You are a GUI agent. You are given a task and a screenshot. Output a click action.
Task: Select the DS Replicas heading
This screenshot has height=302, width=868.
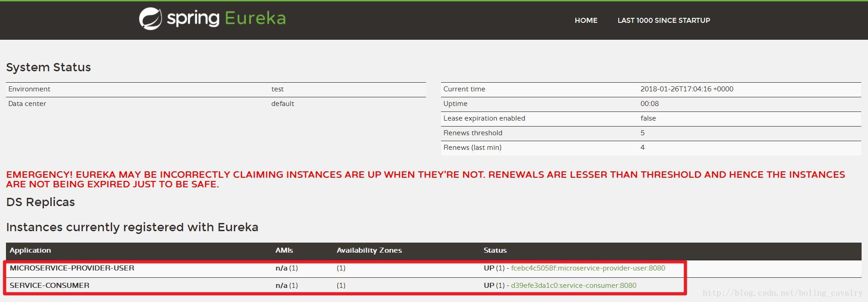tap(40, 202)
